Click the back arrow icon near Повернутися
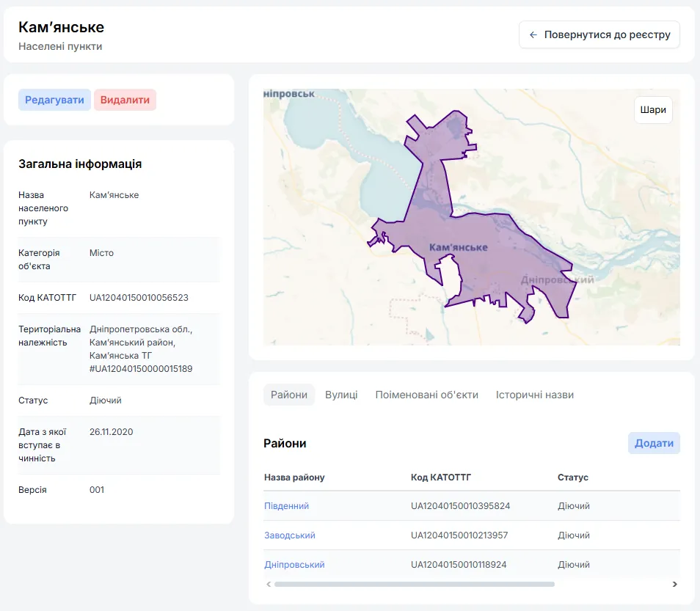 [533, 34]
